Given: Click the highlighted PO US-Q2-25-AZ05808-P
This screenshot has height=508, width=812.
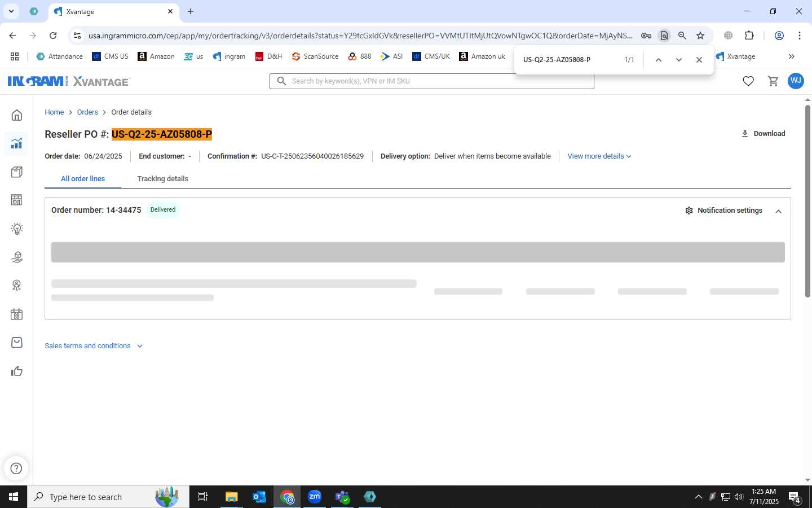Looking at the screenshot, I should tap(162, 134).
